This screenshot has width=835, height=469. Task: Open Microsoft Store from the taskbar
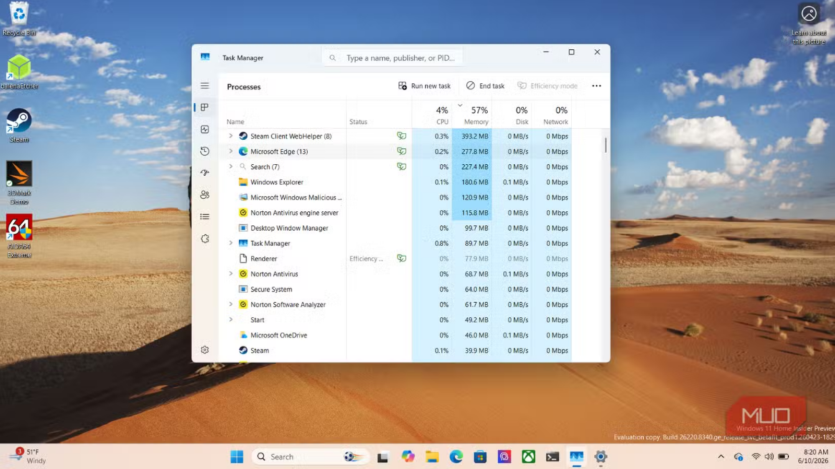coord(480,457)
